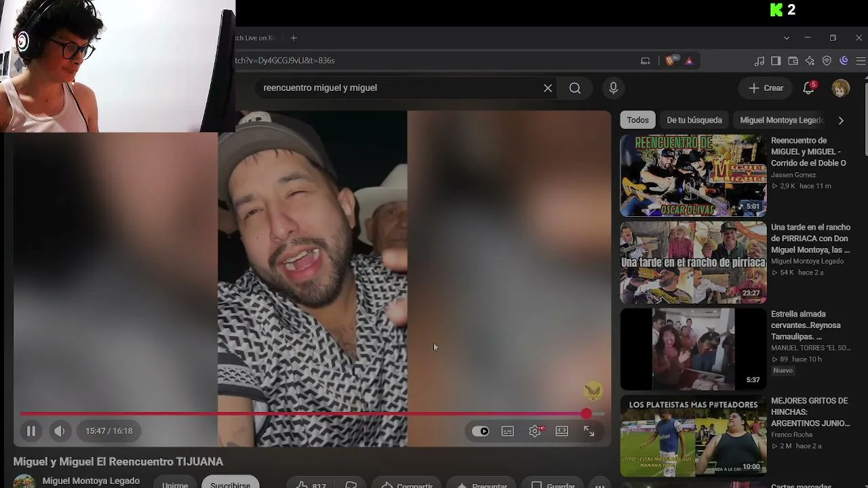The height and width of the screenshot is (488, 868).
Task: Clear the search box with the X
Action: pyautogui.click(x=548, y=88)
